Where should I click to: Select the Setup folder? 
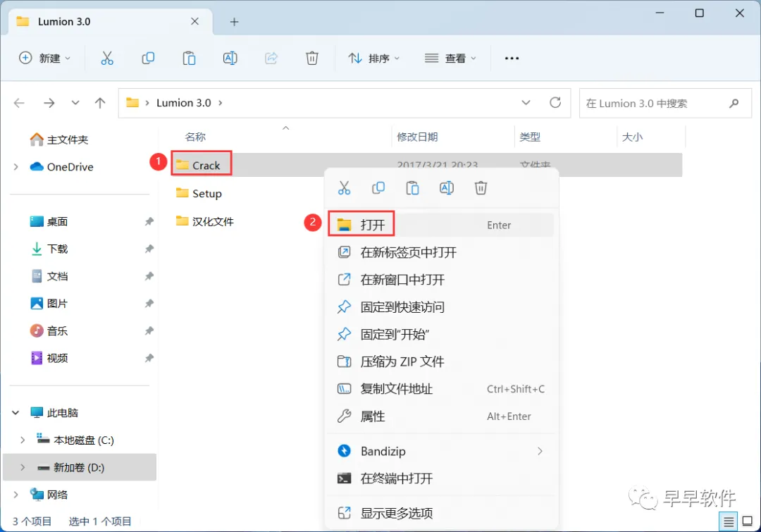(x=199, y=194)
